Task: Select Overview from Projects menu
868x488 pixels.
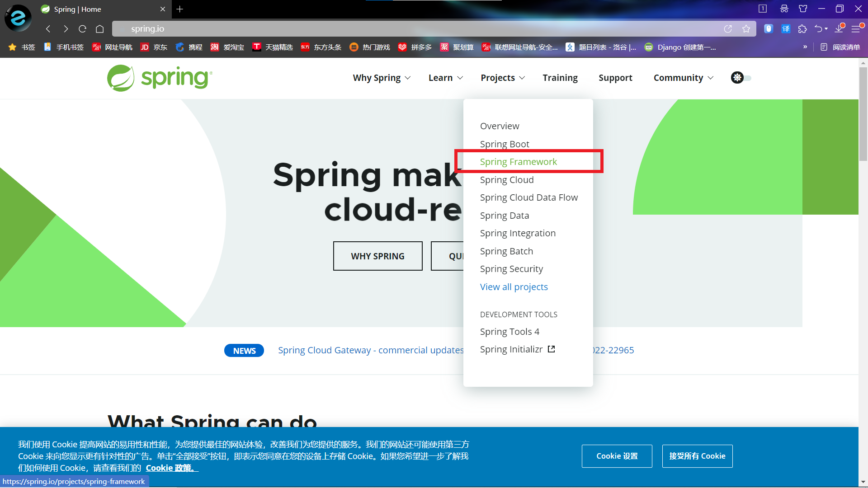Action: [x=500, y=126]
